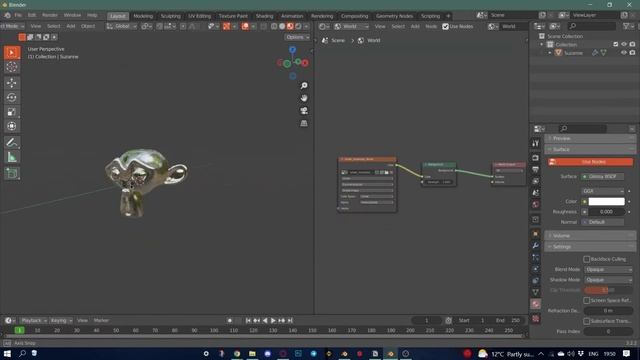
Task: Open the View Layer properties tab
Action: (x=536, y=181)
